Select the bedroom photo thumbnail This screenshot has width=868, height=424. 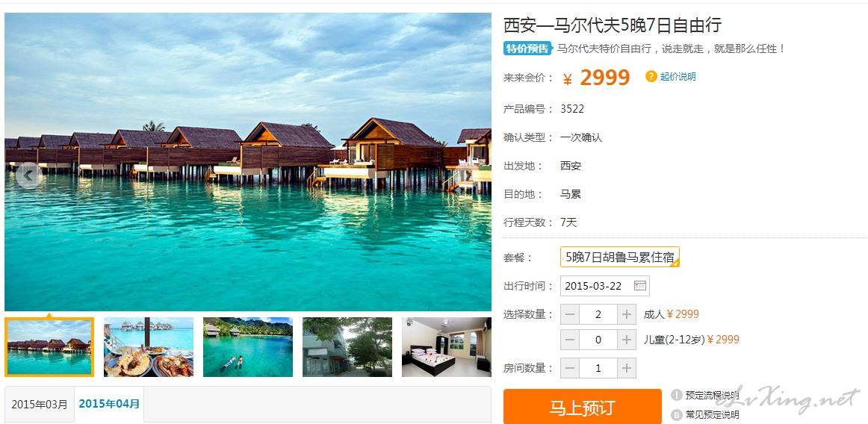coord(446,347)
